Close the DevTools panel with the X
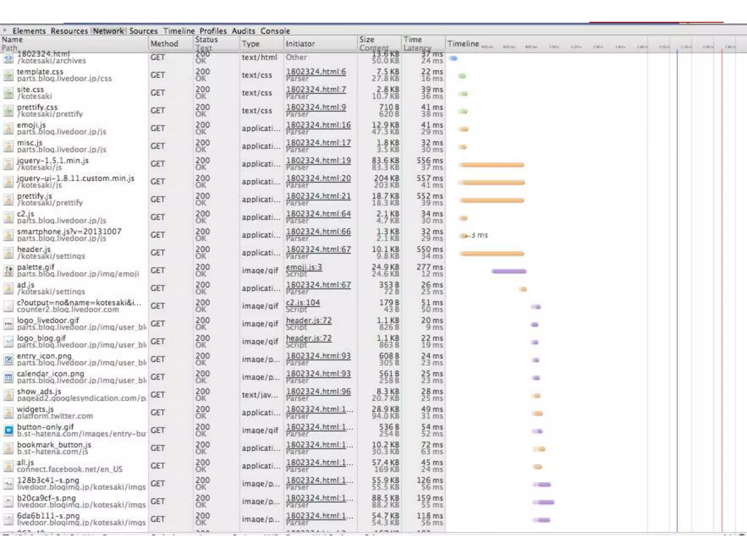Screen dimensions: 747x560 tap(5, 31)
